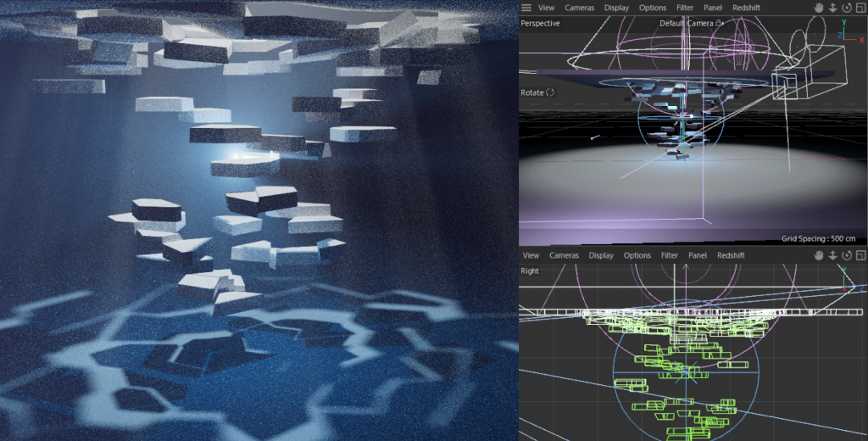868x441 pixels.
Task: Select the hand pan icon in the Perspective viewport
Action: 819,8
